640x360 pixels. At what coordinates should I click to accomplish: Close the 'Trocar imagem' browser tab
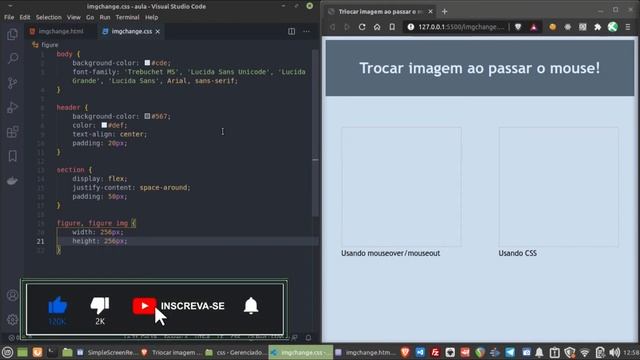pos(430,11)
